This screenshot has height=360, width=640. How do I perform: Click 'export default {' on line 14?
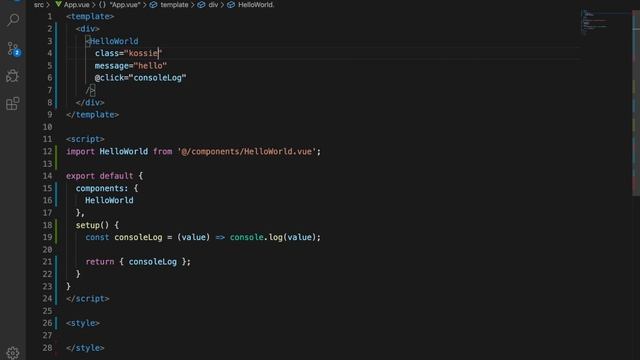coord(104,176)
